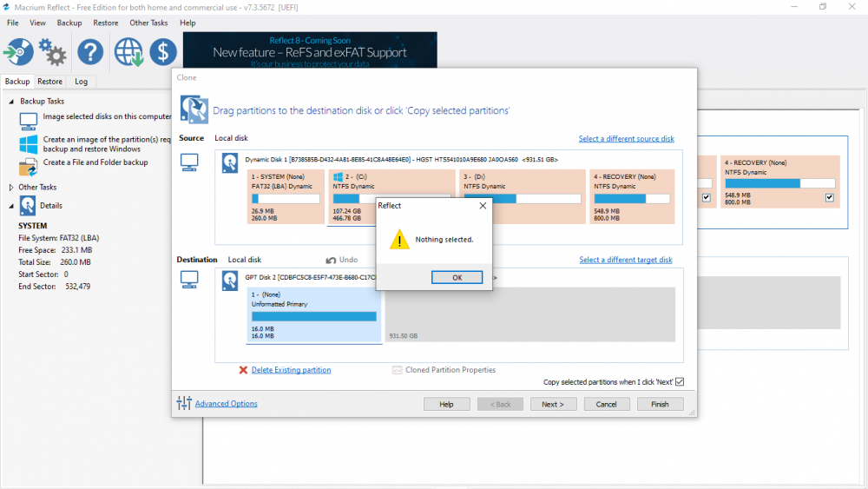
Task: Click Create an image of the partition(s) task
Action: click(x=107, y=144)
